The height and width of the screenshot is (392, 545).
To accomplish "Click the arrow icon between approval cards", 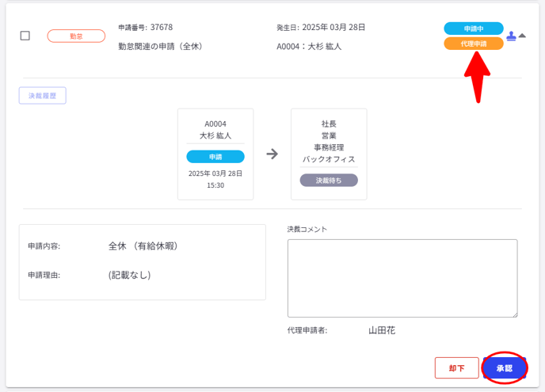I will [272, 154].
